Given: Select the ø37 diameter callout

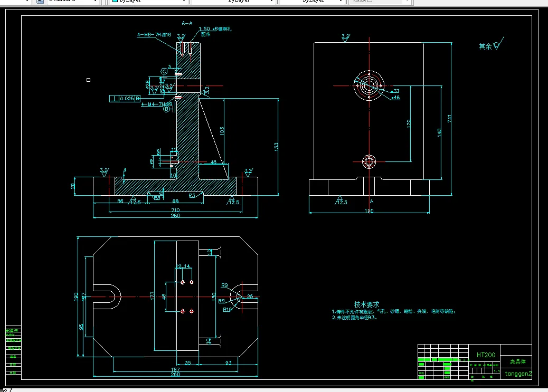Looking at the screenshot, I should click(x=395, y=91).
